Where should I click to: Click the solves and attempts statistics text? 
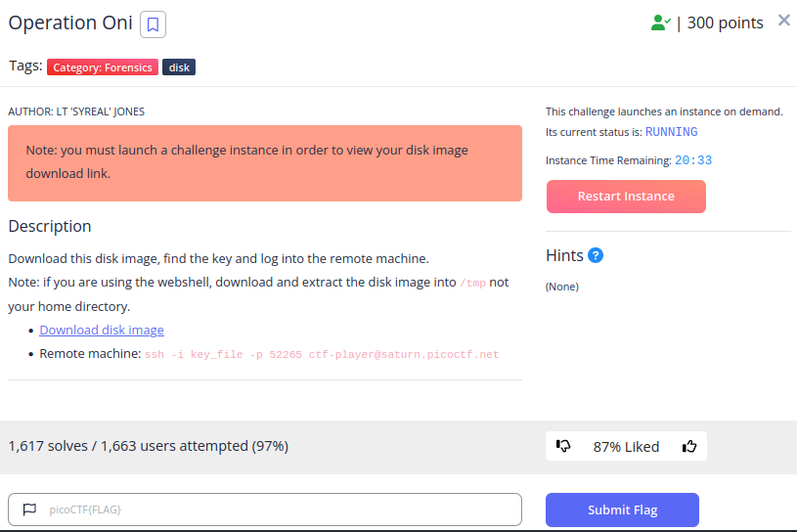149,446
